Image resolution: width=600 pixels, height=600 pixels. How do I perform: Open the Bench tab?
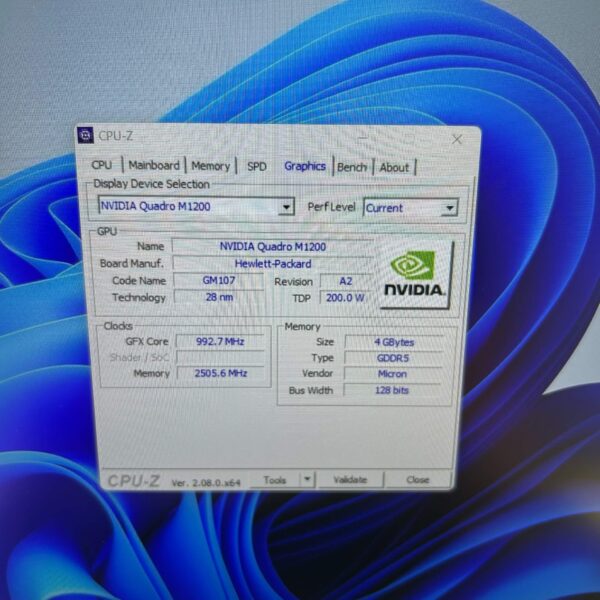(352, 167)
